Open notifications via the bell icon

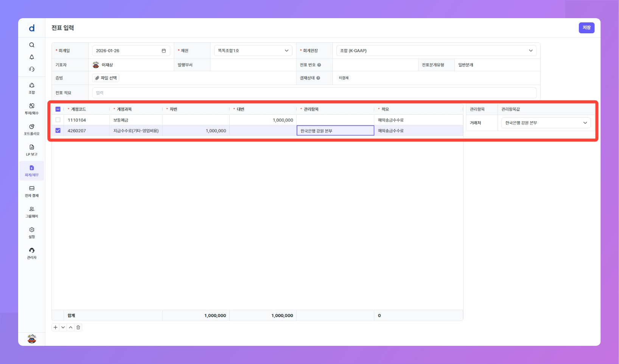[32, 57]
